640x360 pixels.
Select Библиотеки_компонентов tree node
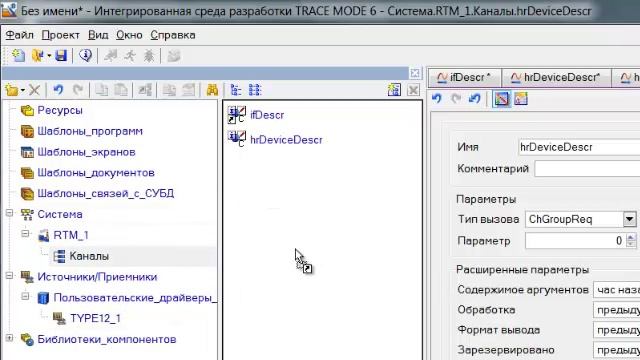point(107,339)
